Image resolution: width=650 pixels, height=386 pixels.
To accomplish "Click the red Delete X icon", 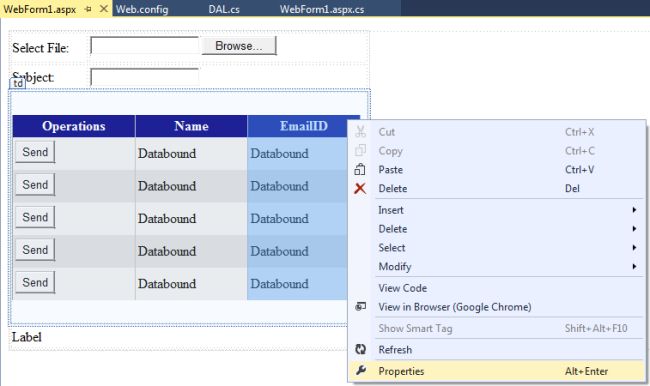I will click(x=360, y=188).
